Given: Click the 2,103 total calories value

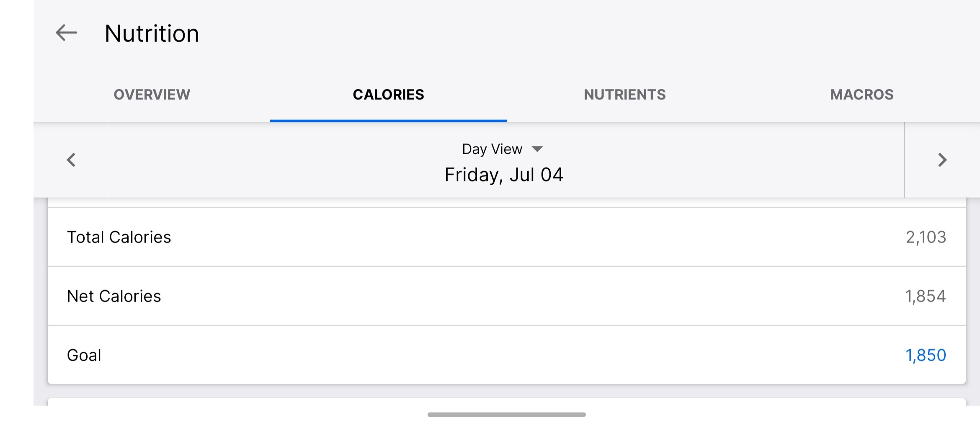Looking at the screenshot, I should click(x=926, y=237).
